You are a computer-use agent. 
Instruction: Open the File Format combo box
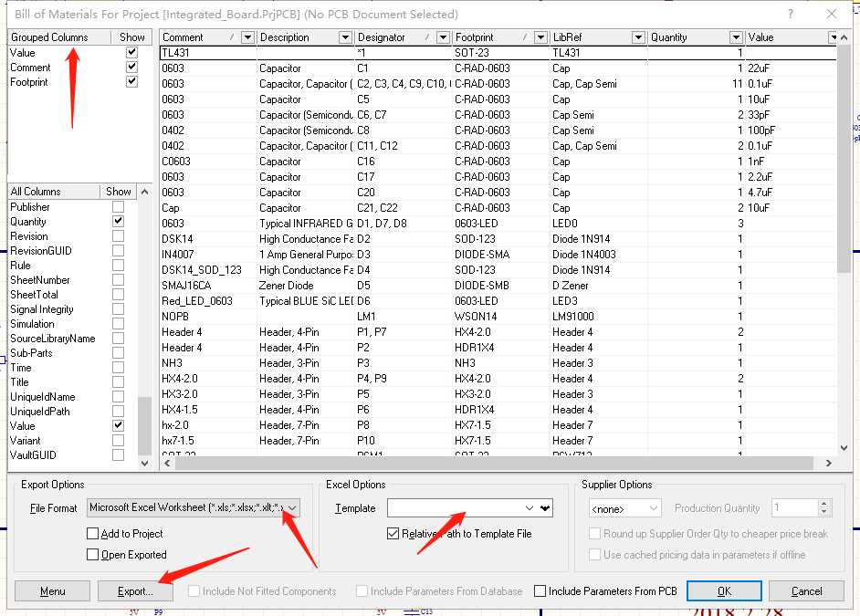coord(193,507)
